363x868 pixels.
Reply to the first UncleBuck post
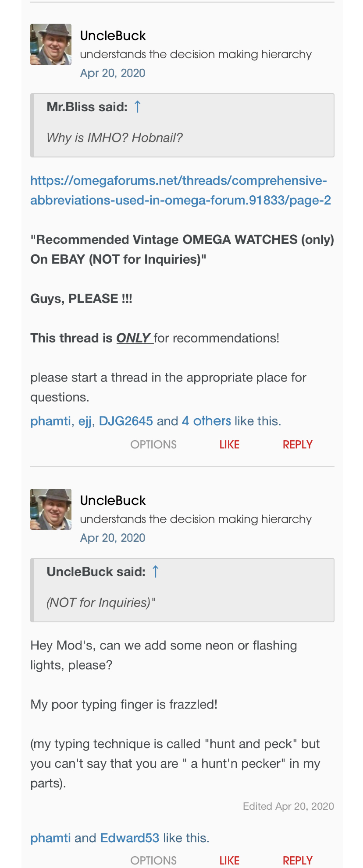pyautogui.click(x=297, y=445)
